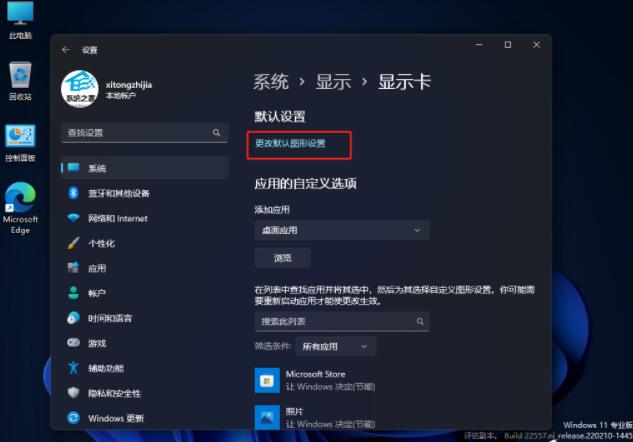633x442 pixels.
Task: Open 网络和 Internet settings
Action: 117,218
